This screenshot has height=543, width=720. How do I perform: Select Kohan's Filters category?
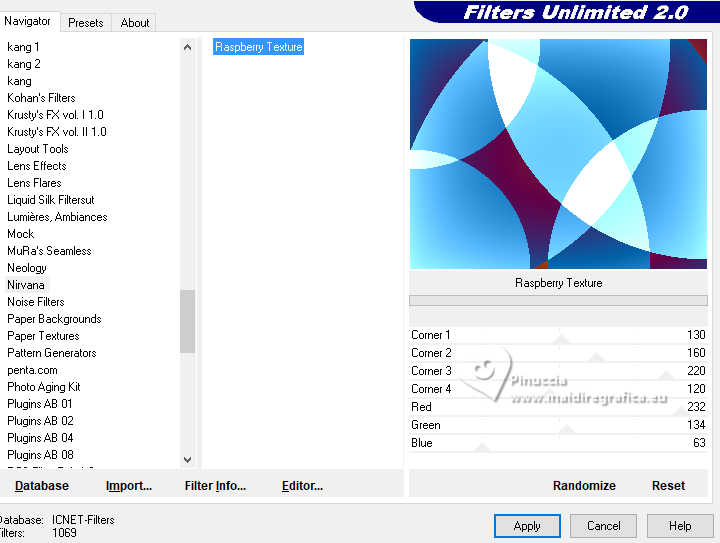pyautogui.click(x=41, y=98)
